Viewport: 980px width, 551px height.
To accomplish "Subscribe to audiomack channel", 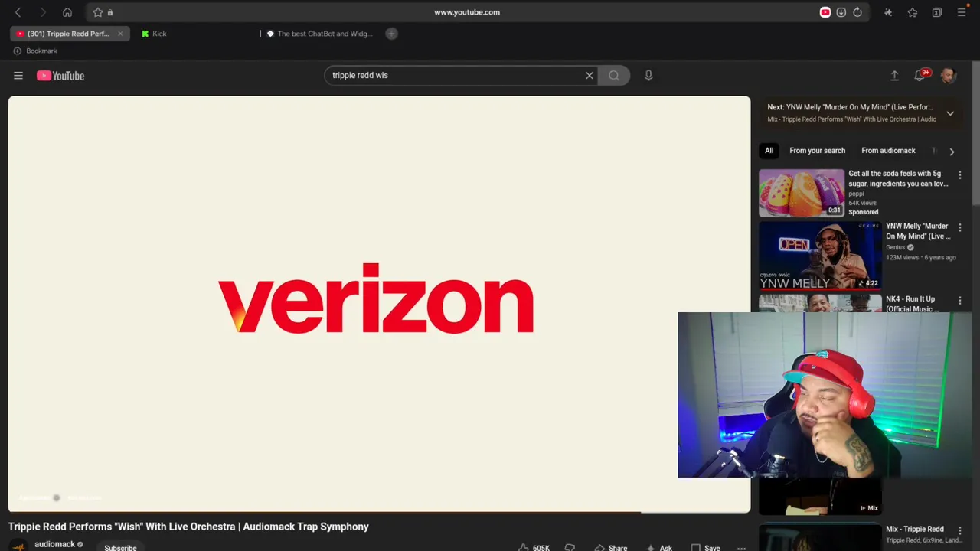I will 120,547.
